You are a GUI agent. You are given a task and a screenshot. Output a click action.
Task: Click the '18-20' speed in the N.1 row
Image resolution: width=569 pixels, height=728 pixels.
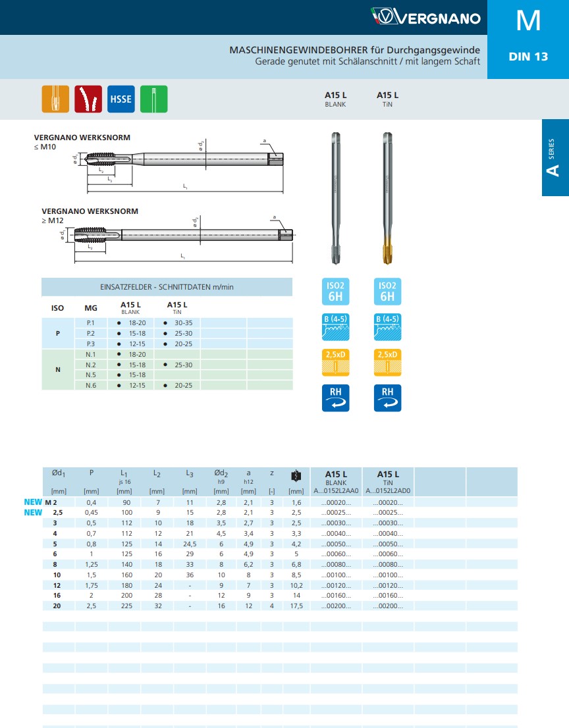pyautogui.click(x=137, y=354)
